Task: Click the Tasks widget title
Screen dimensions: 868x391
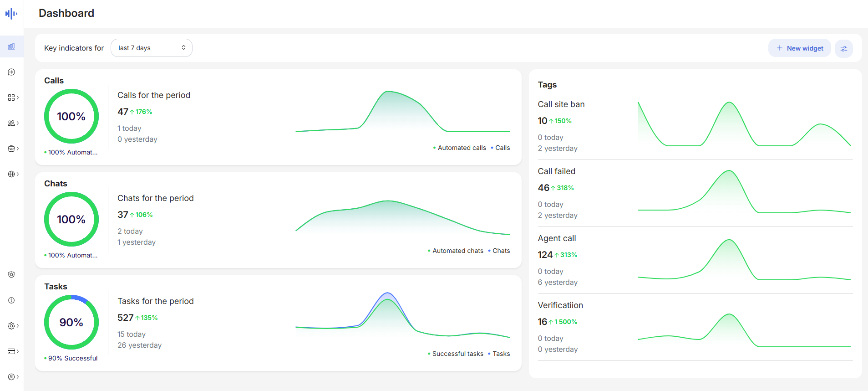Action: pyautogui.click(x=56, y=287)
